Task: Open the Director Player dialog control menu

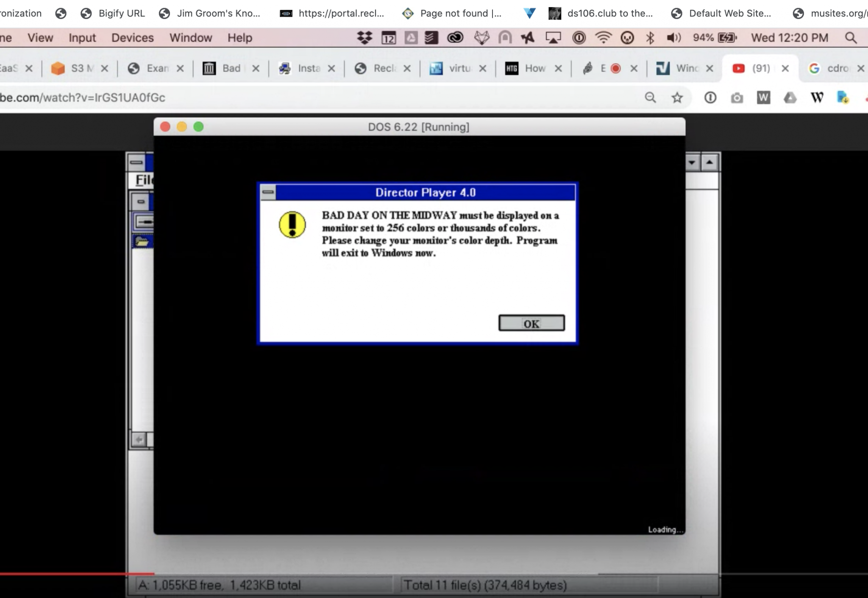Action: coord(268,193)
